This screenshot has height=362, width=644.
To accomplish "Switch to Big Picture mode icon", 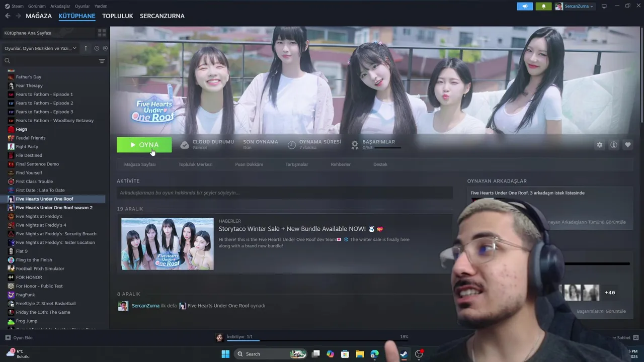I will point(604,6).
